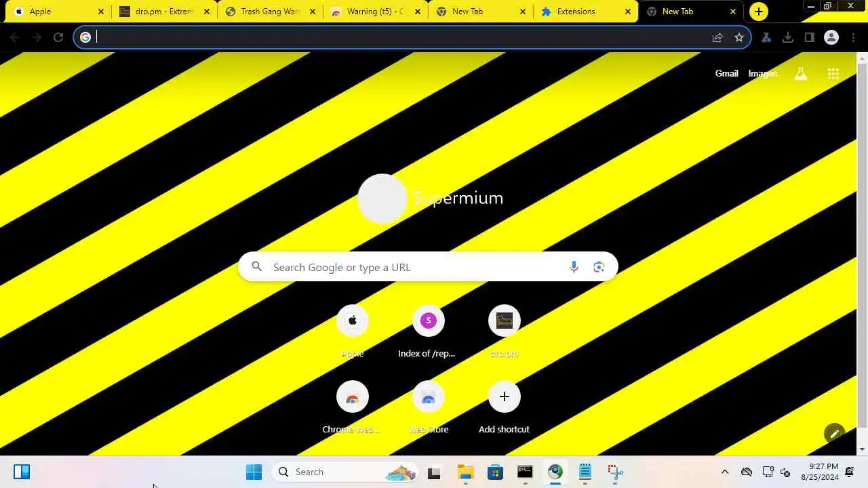868x488 pixels.
Task: Open the Downloads toolbar icon
Action: (x=788, y=37)
